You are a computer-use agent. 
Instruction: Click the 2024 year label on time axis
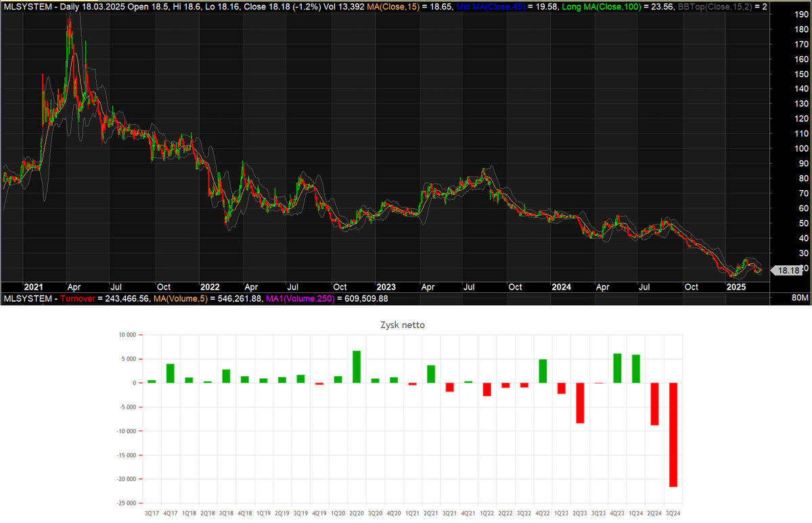[x=562, y=287]
